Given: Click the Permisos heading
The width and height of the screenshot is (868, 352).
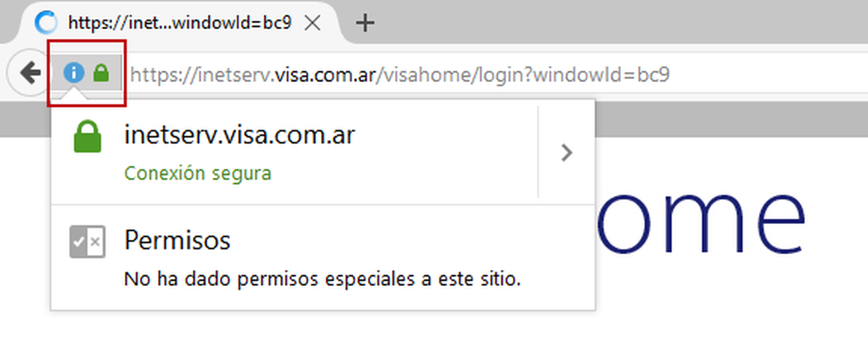Looking at the screenshot, I should pyautogui.click(x=177, y=240).
